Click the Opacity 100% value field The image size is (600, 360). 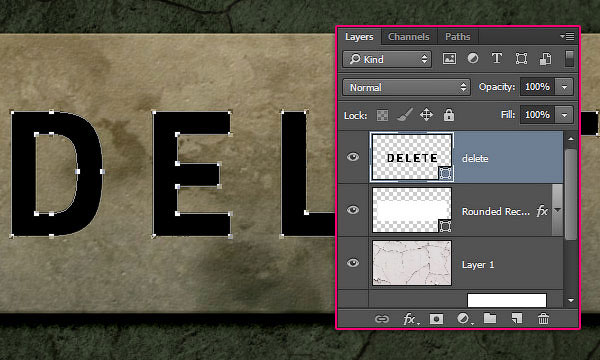537,87
